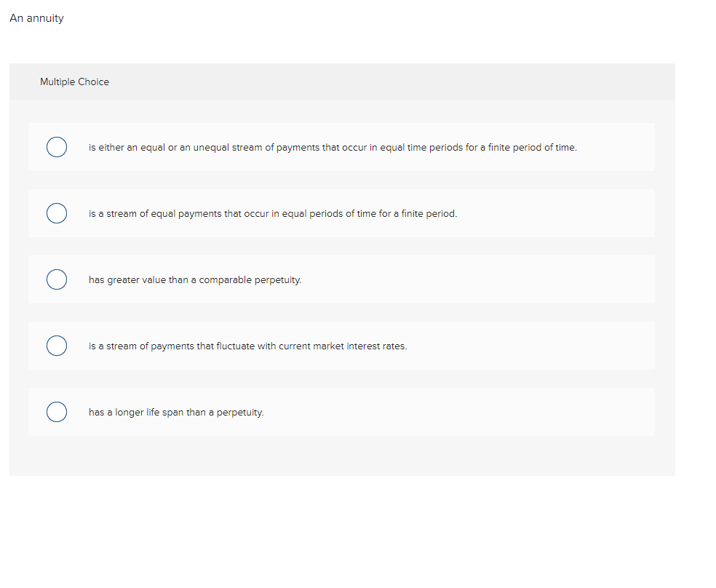Screen dimensions: 716x588
Task: Click the answer text containing 'perpetuity'
Action: click(x=194, y=279)
